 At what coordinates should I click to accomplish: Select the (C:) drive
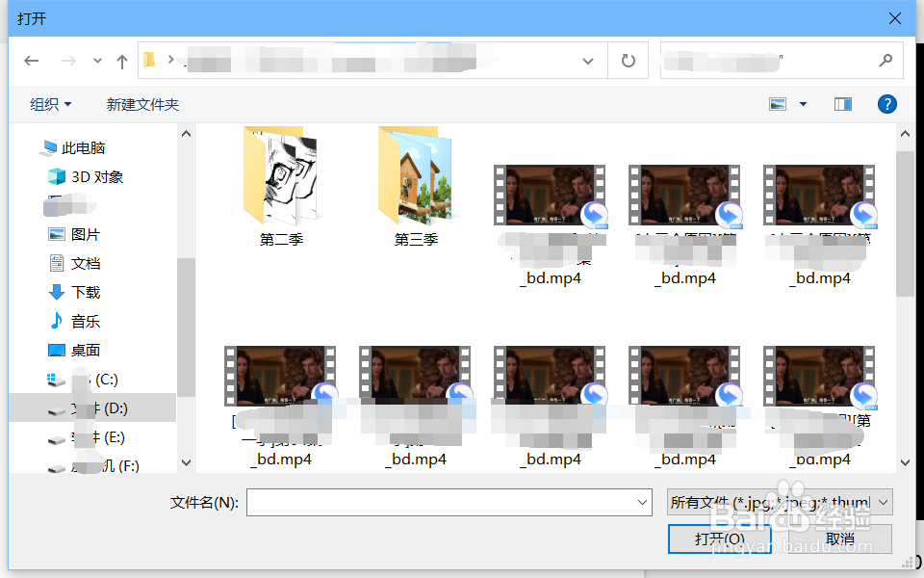coord(83,380)
